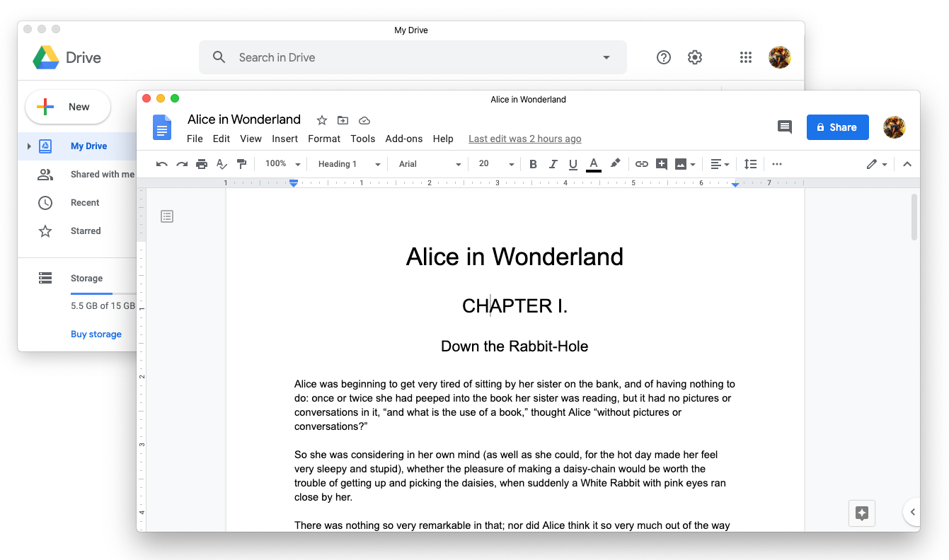Toggle italic formatting
This screenshot has height=560, width=949.
pos(553,164)
